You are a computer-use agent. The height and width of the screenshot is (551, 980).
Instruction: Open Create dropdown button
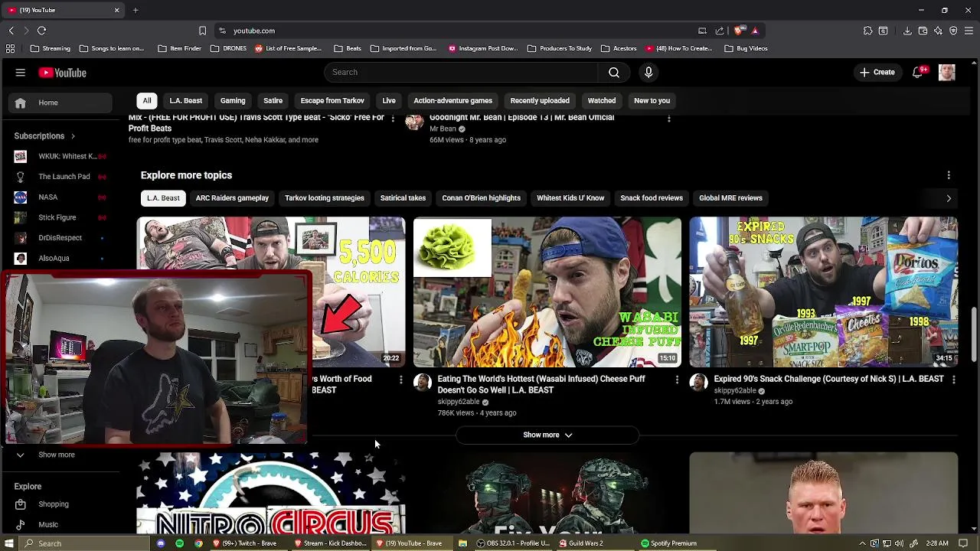pos(877,72)
